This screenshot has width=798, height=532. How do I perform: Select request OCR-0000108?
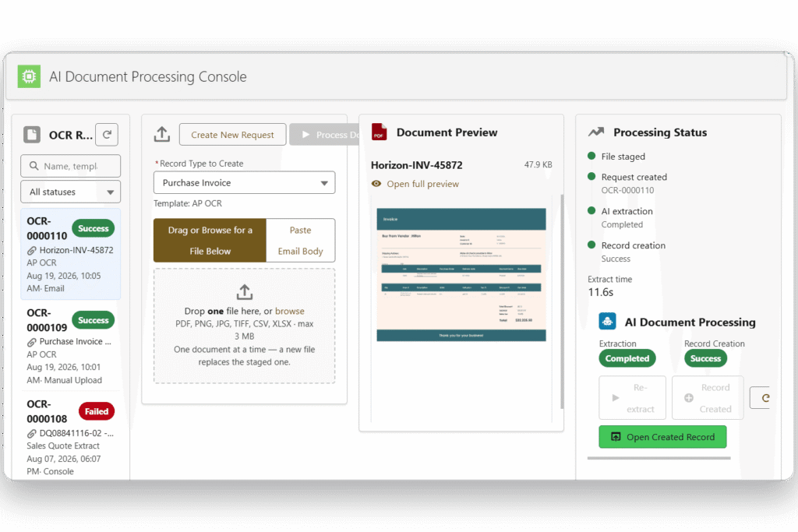[x=71, y=437]
